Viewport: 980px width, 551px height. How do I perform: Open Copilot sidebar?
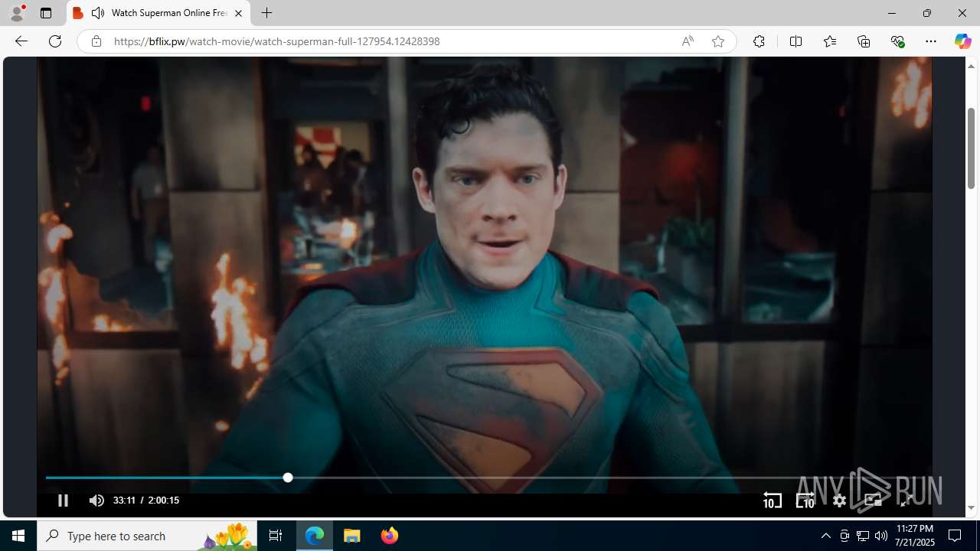pyautogui.click(x=962, y=41)
